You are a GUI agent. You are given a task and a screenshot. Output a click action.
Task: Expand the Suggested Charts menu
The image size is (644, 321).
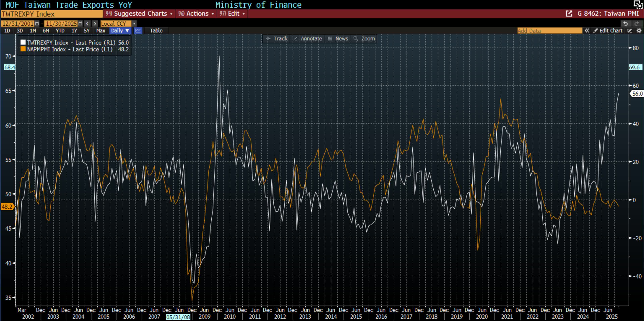point(139,13)
